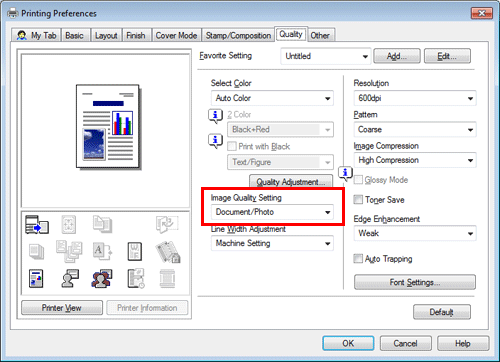Click the color document quality icon

pos(36,278)
